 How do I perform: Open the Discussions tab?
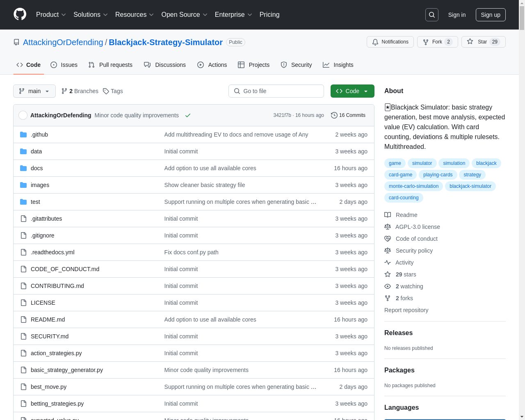coord(165,65)
